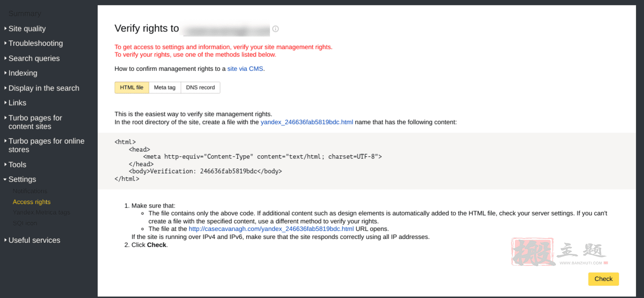
Task: Expand the Indexing section
Action: tap(22, 73)
